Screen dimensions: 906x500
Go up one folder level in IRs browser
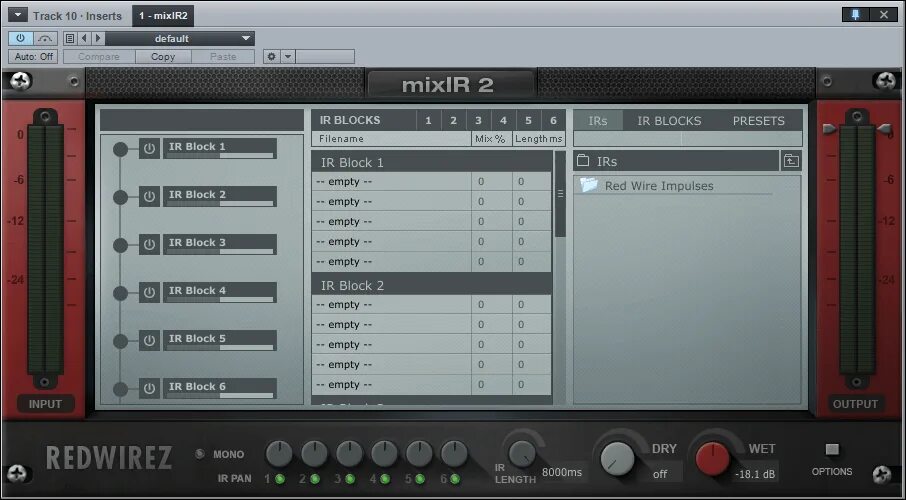pos(791,161)
